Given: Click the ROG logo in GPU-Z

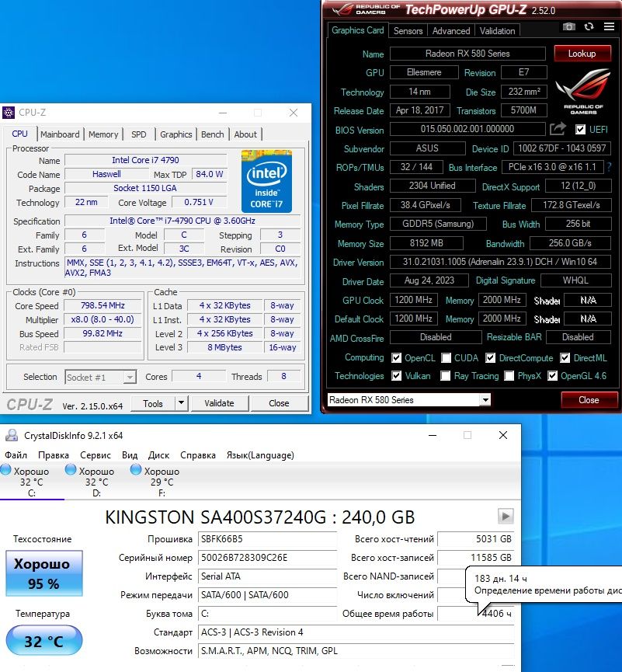Looking at the screenshot, I should (583, 91).
